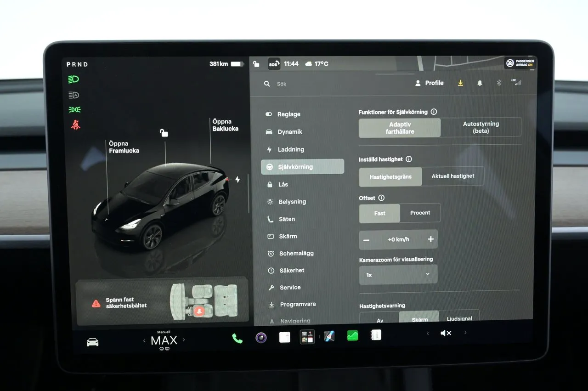Show info for Inställd hastighet
The width and height of the screenshot is (588, 391).
point(409,159)
